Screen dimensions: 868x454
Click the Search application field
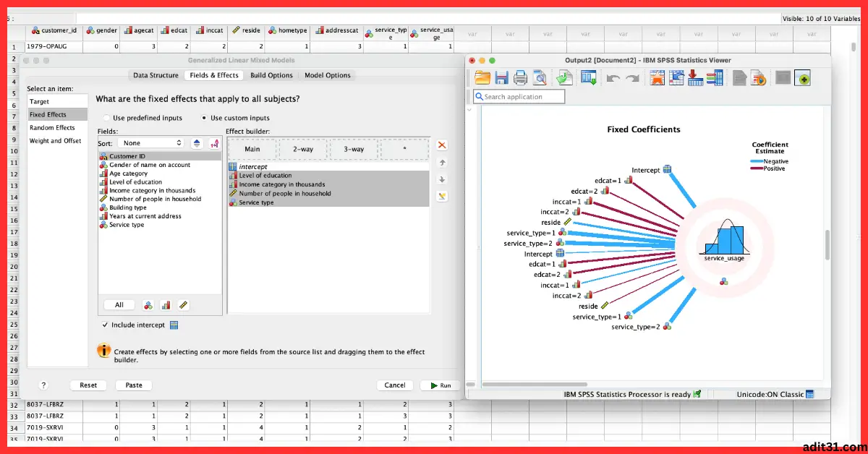[519, 96]
